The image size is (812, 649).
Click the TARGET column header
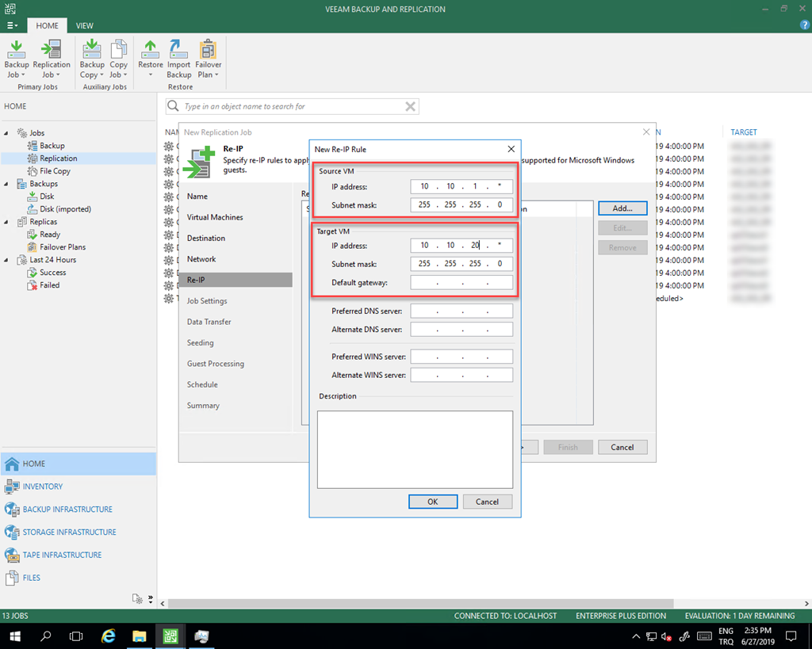[x=744, y=132]
